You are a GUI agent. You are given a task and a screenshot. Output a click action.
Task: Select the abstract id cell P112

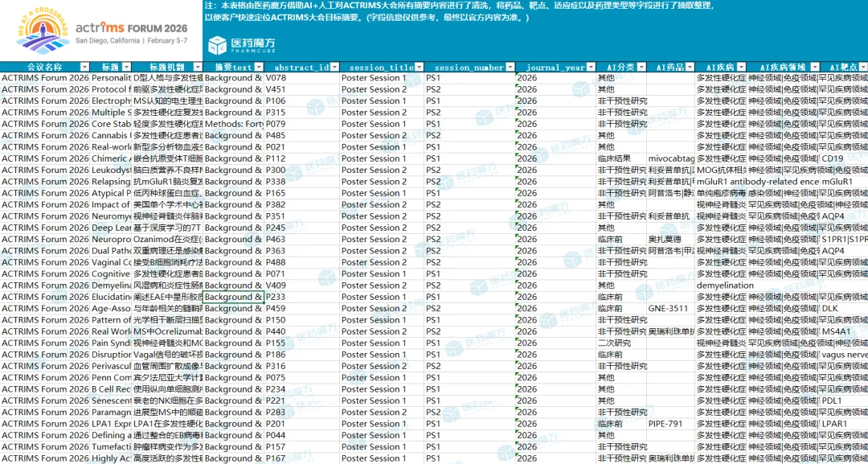301,158
